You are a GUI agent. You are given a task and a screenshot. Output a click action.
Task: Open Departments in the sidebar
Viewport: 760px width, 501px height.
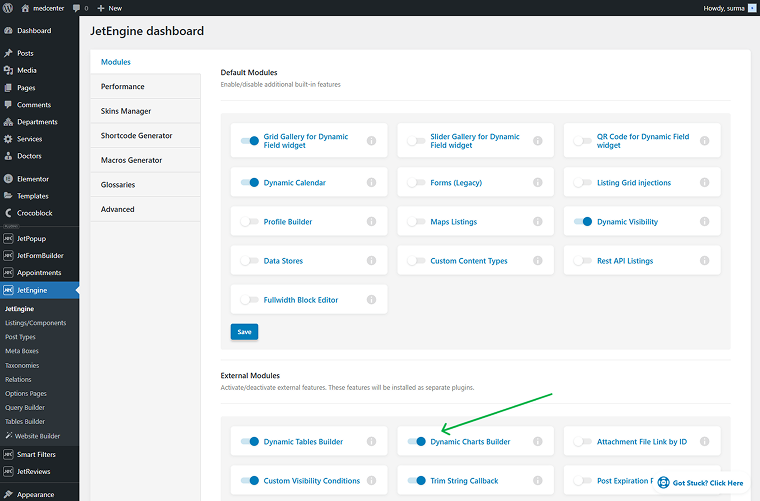pos(37,122)
